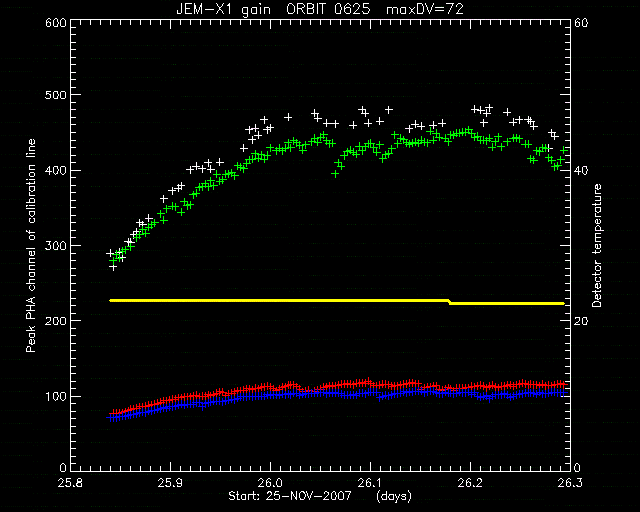This screenshot has width=640, height=512.
Task: Click the 300 tick label on left axis
Action: point(56,246)
